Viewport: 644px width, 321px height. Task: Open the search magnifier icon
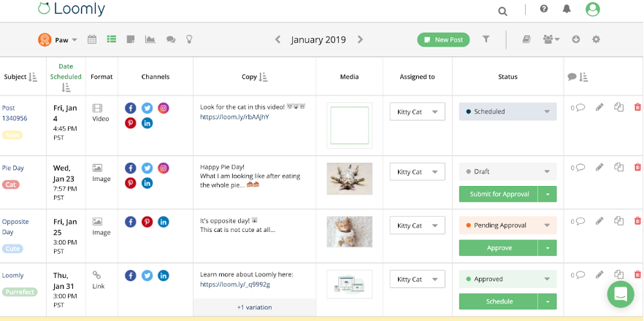(x=502, y=10)
